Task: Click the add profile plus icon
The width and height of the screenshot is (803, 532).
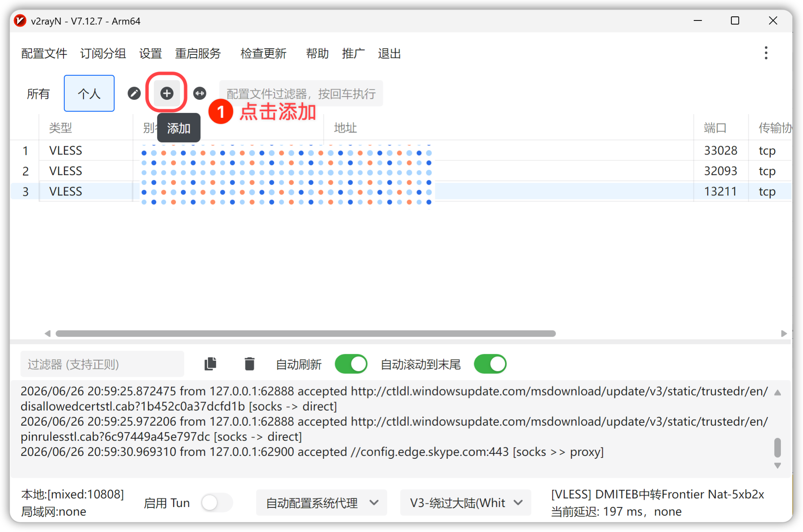Action: click(166, 93)
